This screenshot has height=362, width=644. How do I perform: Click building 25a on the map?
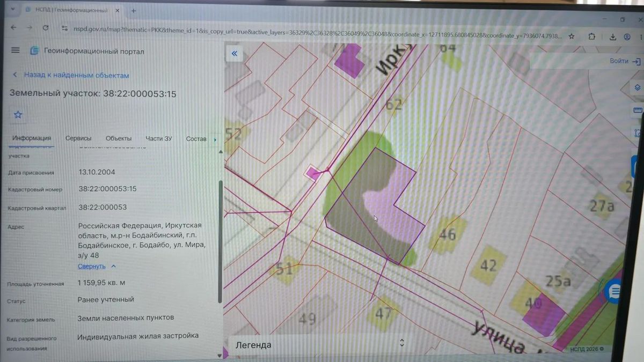[x=557, y=281]
